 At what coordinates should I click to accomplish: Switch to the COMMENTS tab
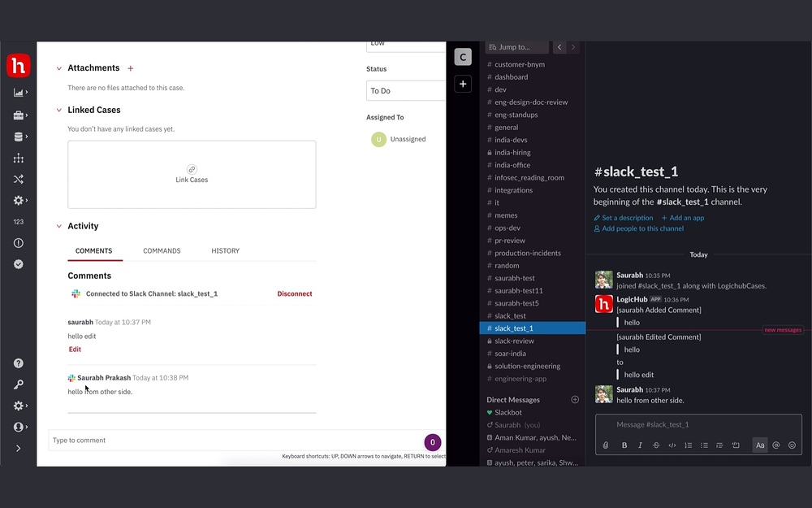point(93,251)
